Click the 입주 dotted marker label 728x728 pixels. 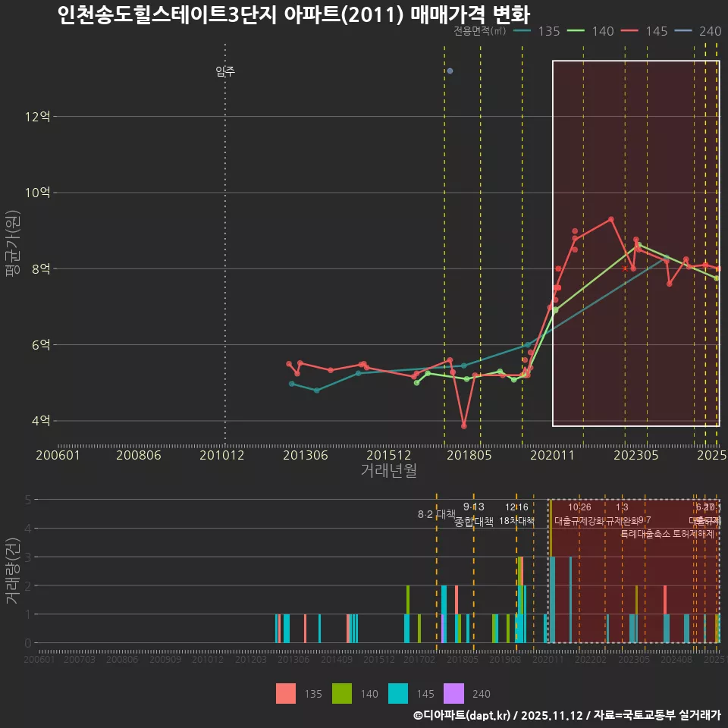pyautogui.click(x=224, y=73)
